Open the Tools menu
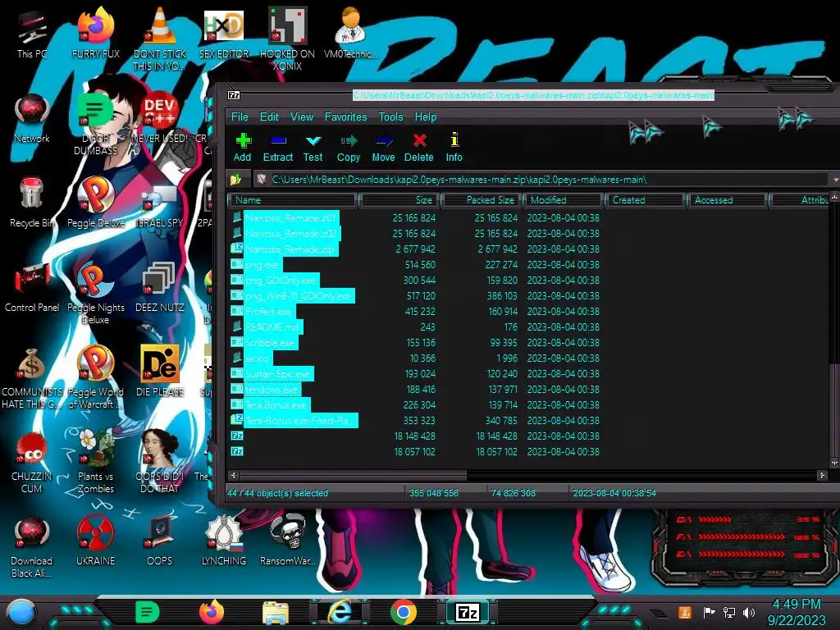 (x=390, y=116)
